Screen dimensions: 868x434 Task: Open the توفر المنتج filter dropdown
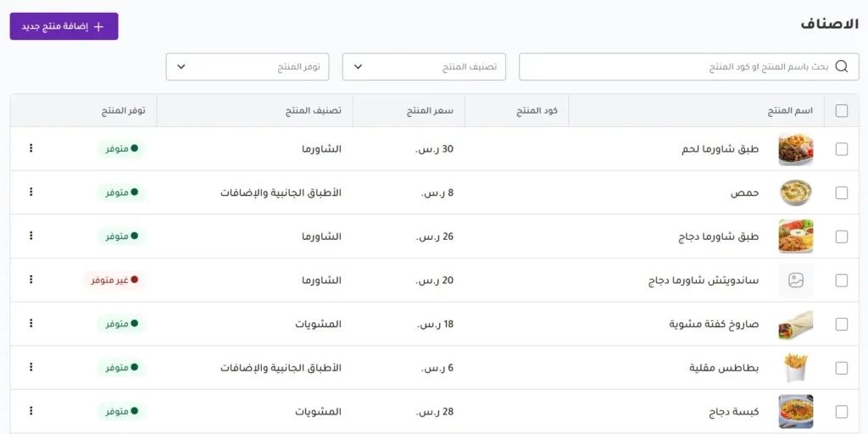[x=248, y=67]
